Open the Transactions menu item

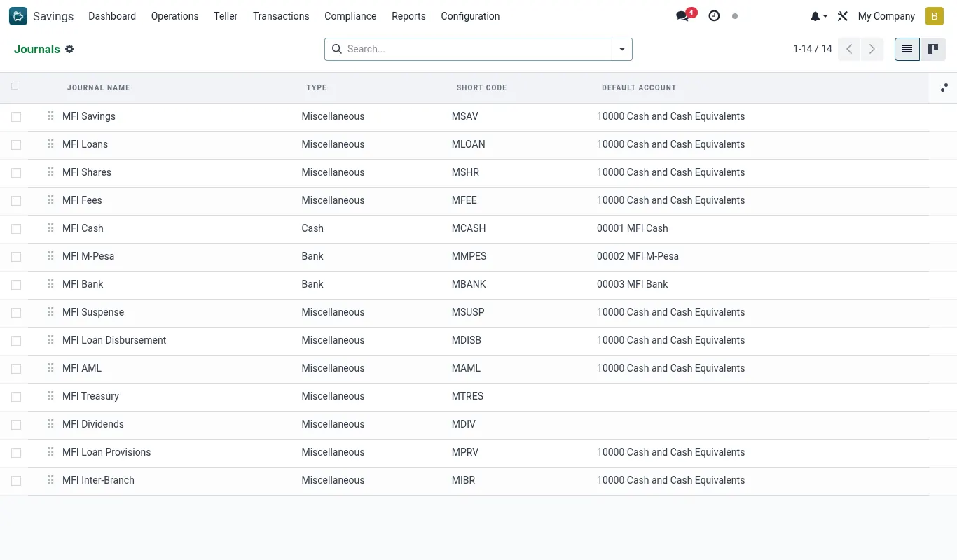tap(281, 16)
